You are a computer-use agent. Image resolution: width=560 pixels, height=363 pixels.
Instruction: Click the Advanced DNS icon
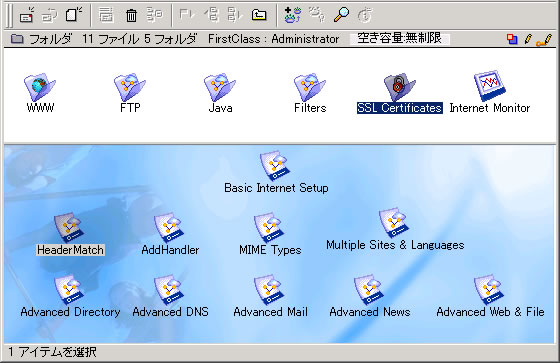tap(169, 290)
